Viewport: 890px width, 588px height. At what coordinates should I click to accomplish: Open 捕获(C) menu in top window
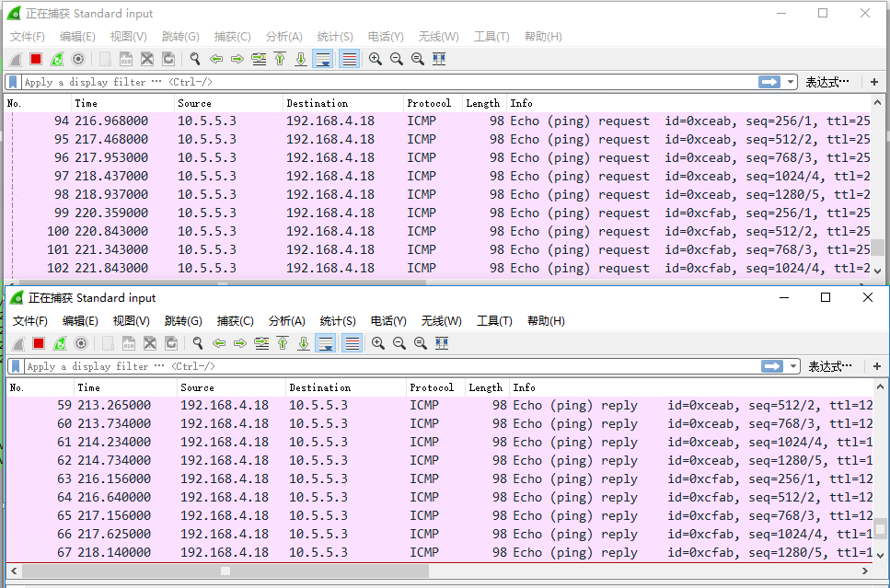pyautogui.click(x=232, y=37)
